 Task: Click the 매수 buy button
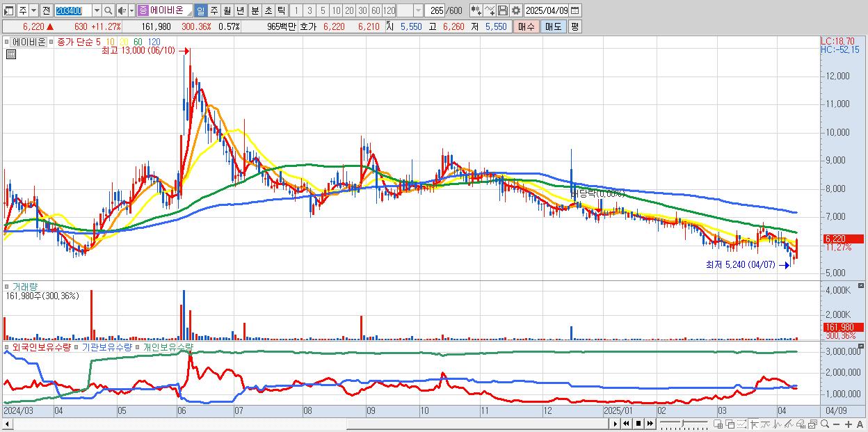pyautogui.click(x=526, y=26)
